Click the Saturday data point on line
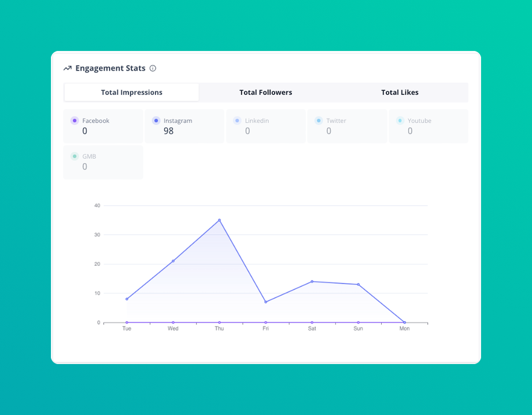532x415 pixels. pos(312,281)
